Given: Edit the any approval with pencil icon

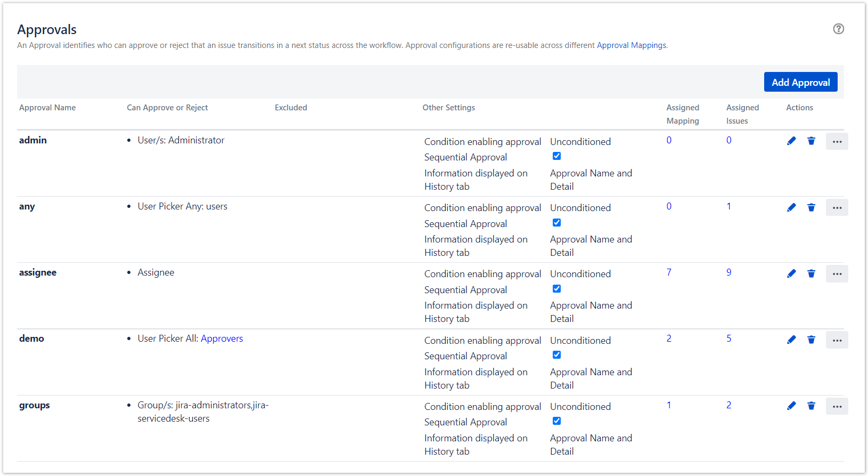Looking at the screenshot, I should pyautogui.click(x=791, y=207).
